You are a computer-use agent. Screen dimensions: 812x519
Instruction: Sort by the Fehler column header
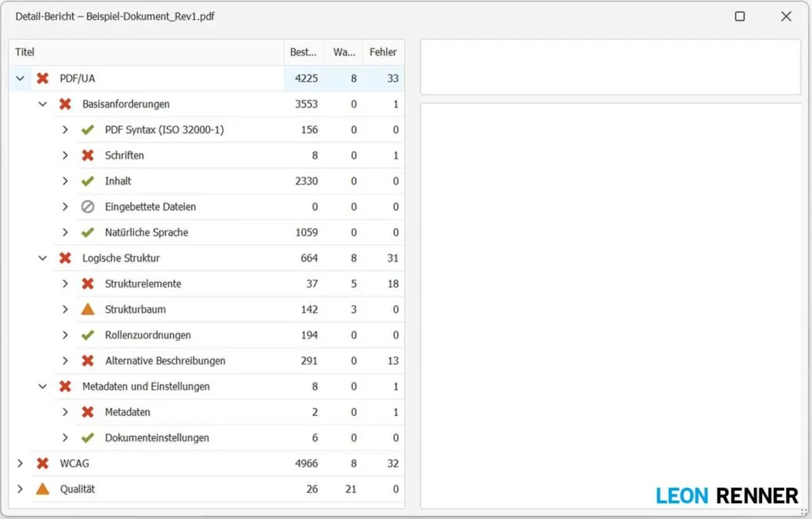pos(383,52)
